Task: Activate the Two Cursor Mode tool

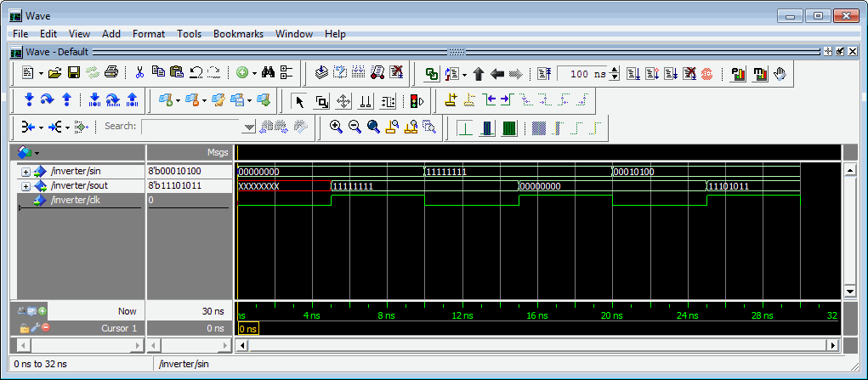Action: pos(366,101)
